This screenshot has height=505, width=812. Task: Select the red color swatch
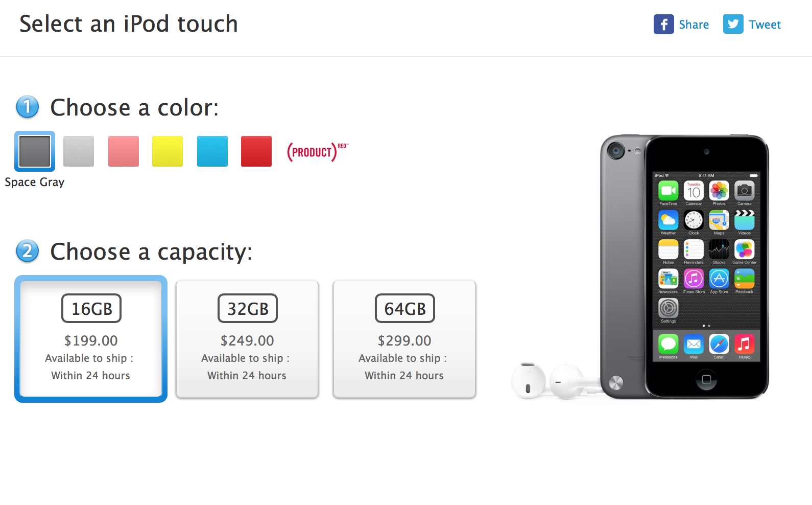pos(256,151)
